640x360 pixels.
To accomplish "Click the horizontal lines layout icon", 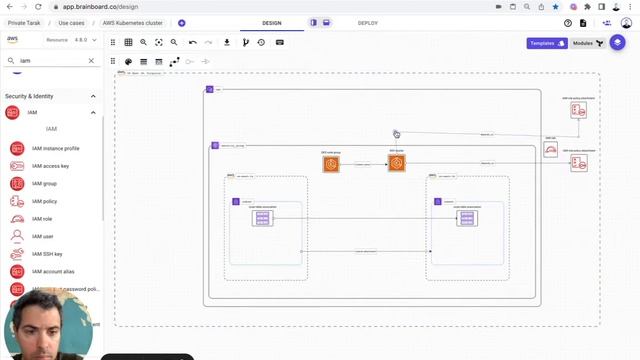I will (143, 62).
